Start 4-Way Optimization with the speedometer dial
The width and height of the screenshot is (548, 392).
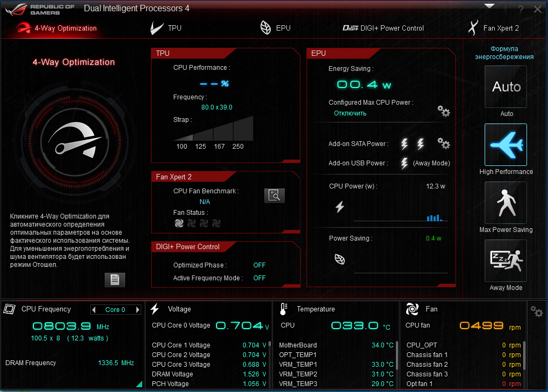pyautogui.click(x=75, y=142)
